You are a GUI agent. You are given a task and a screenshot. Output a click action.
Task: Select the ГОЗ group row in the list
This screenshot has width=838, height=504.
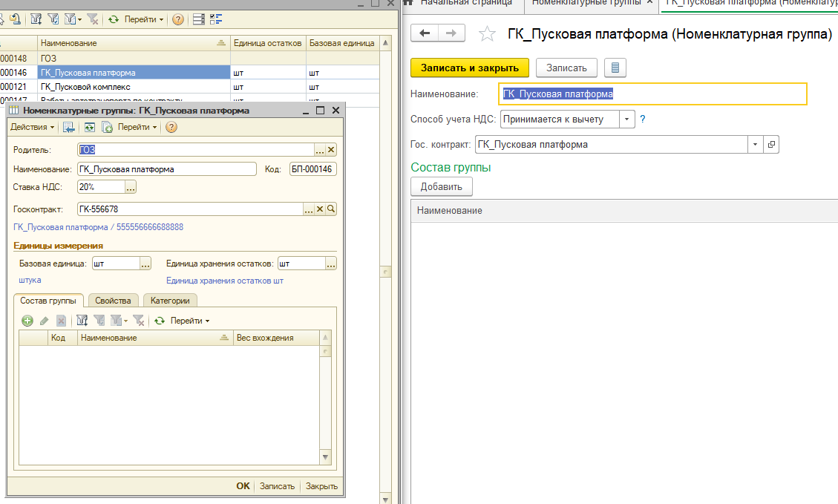pos(190,59)
